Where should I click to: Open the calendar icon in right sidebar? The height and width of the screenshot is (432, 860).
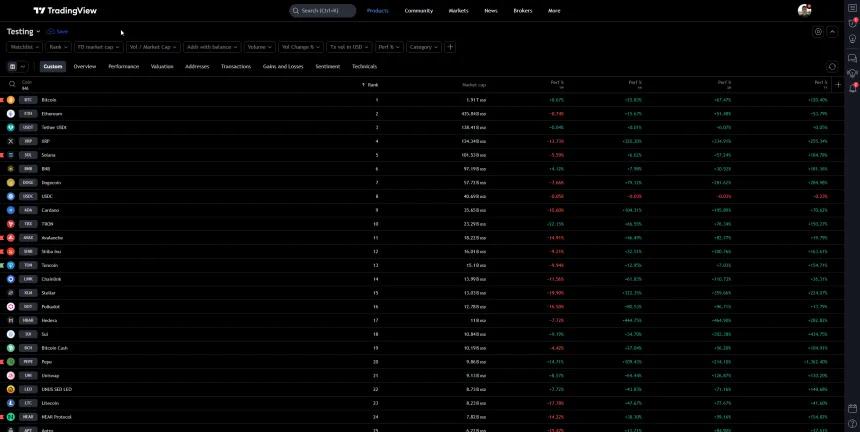click(x=852, y=408)
